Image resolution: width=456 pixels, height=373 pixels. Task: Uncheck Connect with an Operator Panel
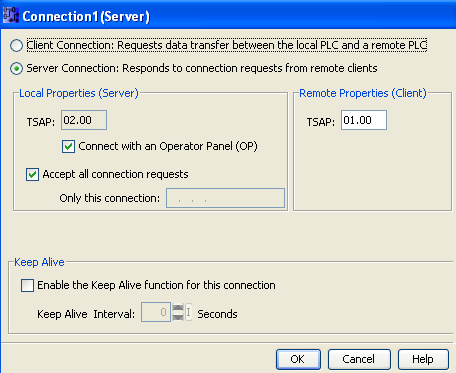pos(68,146)
